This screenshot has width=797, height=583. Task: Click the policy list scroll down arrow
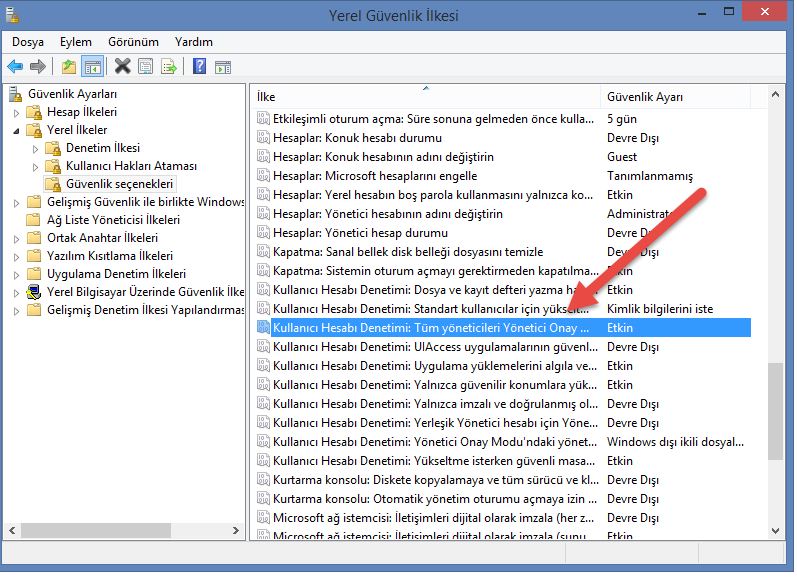[775, 531]
